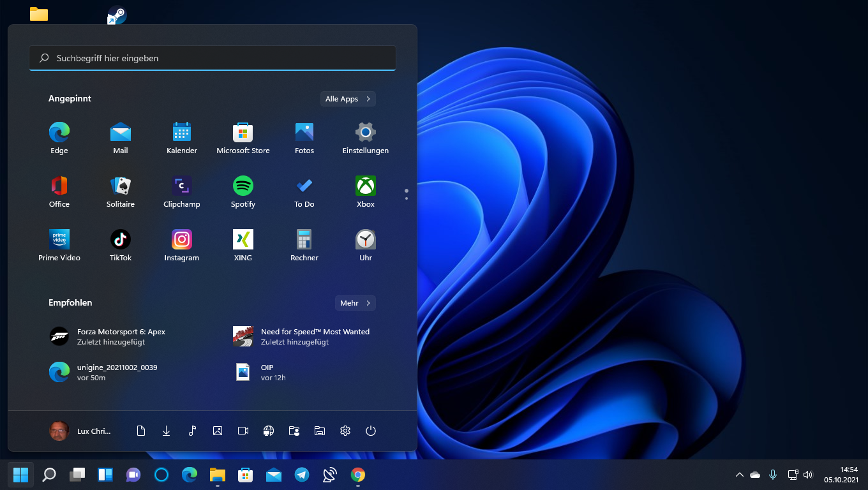
Task: Open Settings gear in Start menu footer
Action: [x=345, y=431]
